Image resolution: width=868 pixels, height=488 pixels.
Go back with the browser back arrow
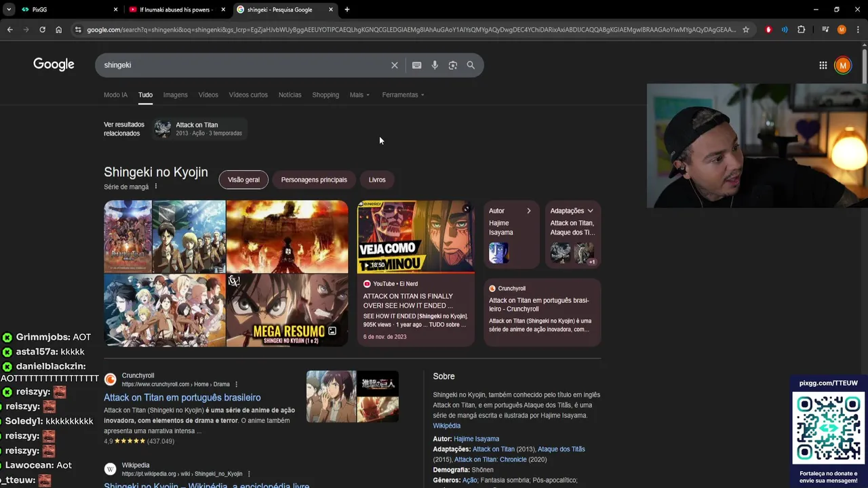[9, 30]
